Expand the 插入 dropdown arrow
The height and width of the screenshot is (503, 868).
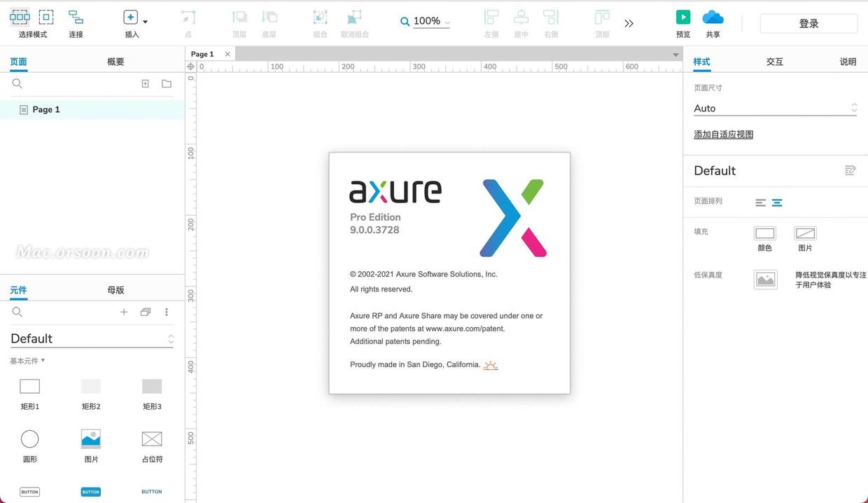click(x=145, y=22)
